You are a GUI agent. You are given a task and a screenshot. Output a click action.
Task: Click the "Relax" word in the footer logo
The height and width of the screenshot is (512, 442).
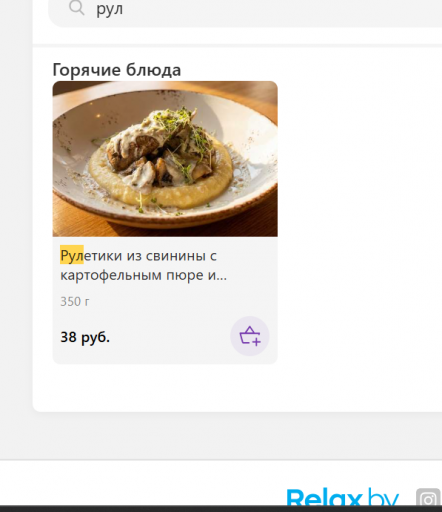tap(324, 498)
